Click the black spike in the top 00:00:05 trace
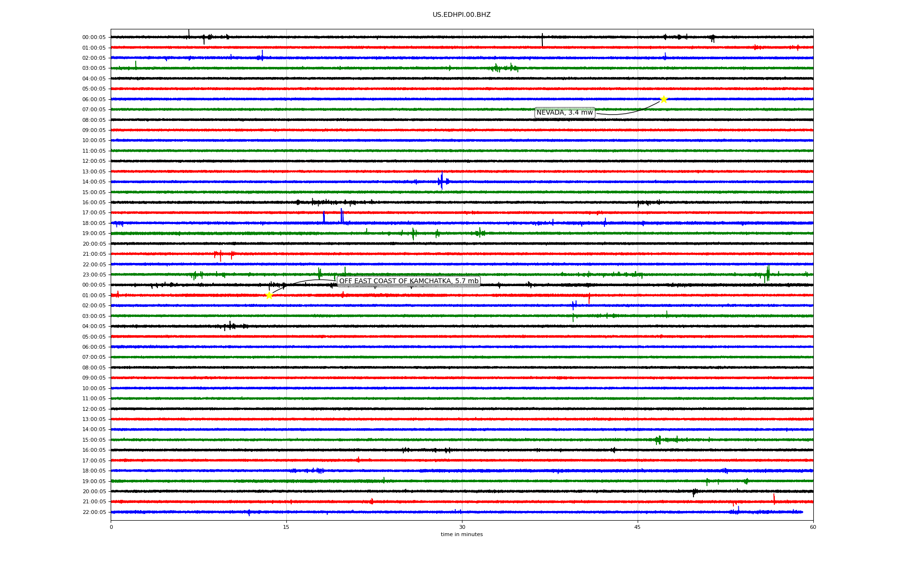 (542, 39)
